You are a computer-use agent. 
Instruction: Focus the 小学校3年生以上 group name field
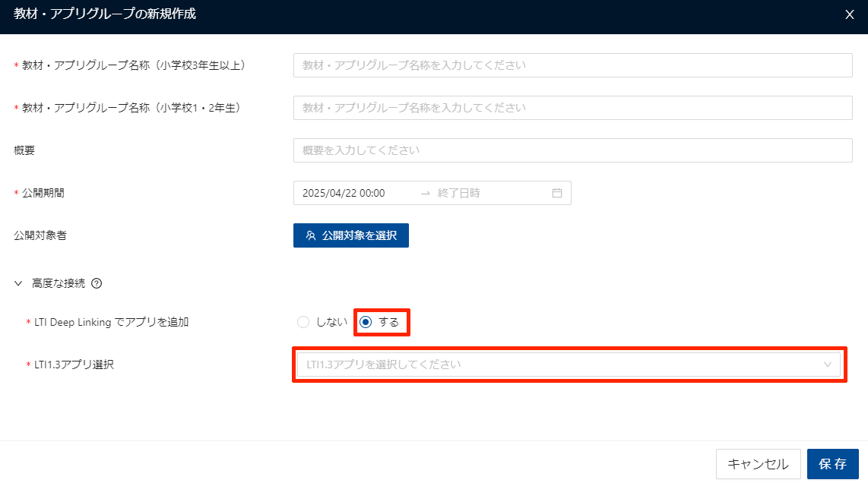[572, 65]
